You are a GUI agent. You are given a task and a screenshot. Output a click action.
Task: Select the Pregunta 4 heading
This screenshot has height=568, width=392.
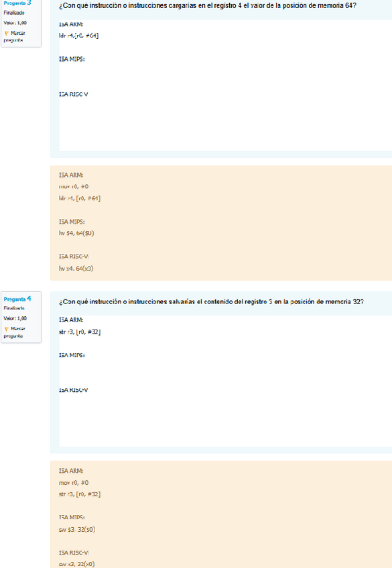point(17,299)
